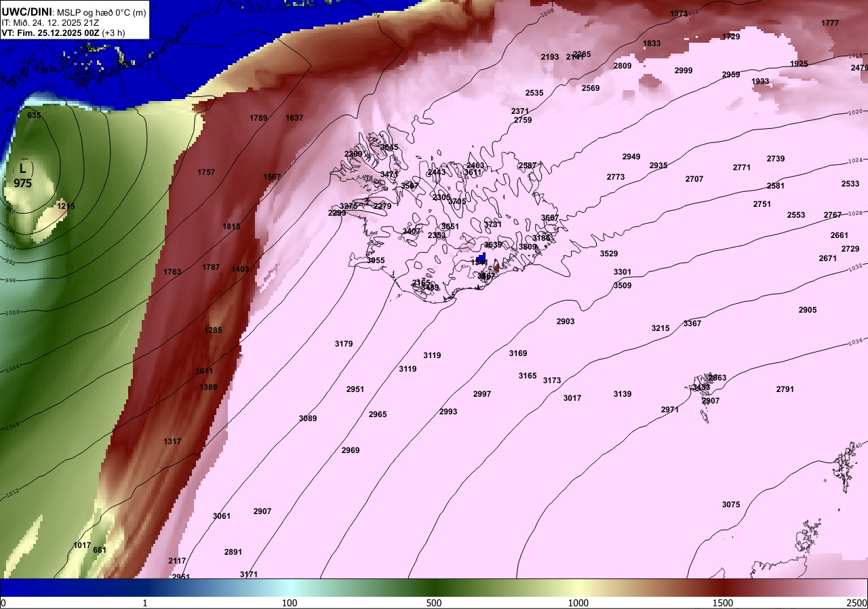Viewport: 868px width, 609px height.
Task: Click the map value 1317
Action: click(x=172, y=441)
